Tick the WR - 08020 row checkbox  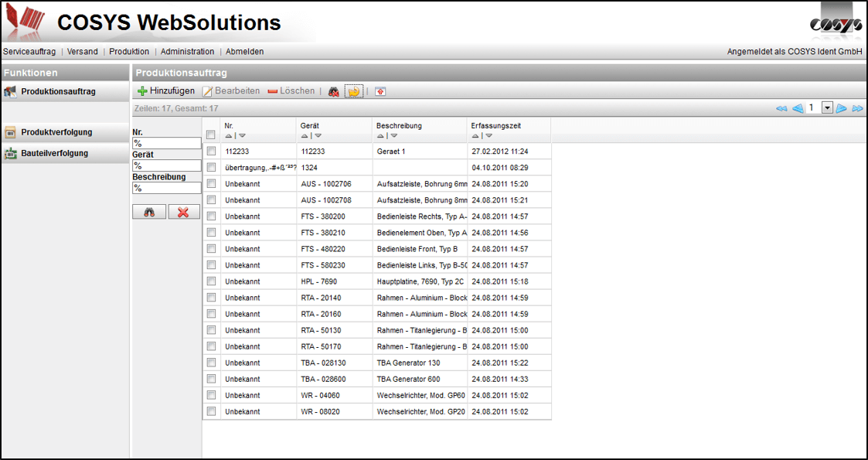pyautogui.click(x=211, y=411)
